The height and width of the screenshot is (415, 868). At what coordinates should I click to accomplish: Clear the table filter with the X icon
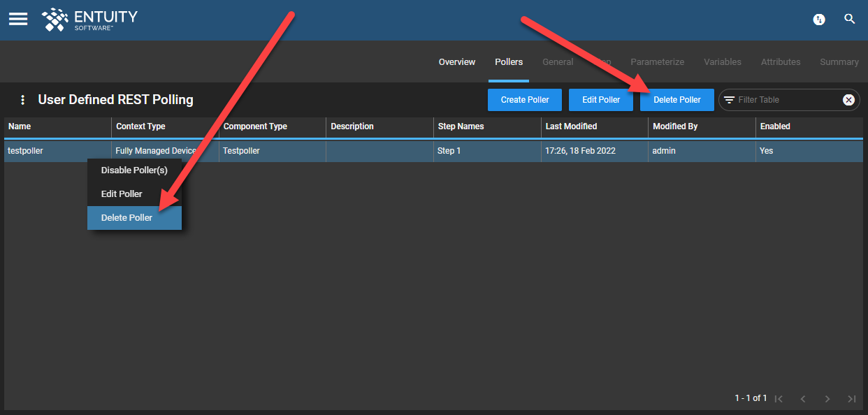[848, 100]
